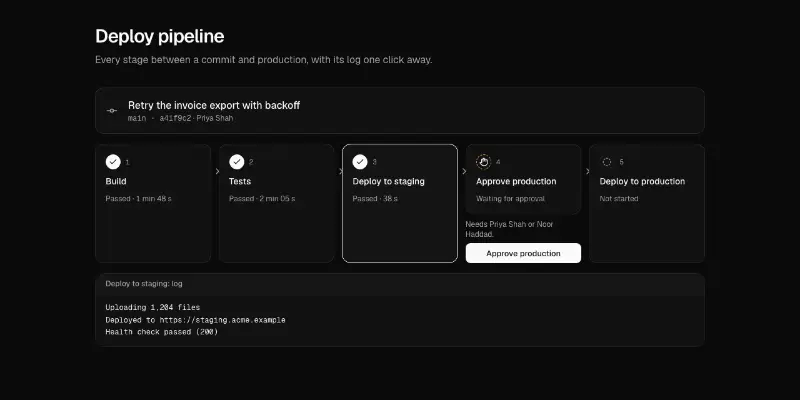Click the chevron between Build and Tests
The image size is (800, 400).
pyautogui.click(x=217, y=171)
